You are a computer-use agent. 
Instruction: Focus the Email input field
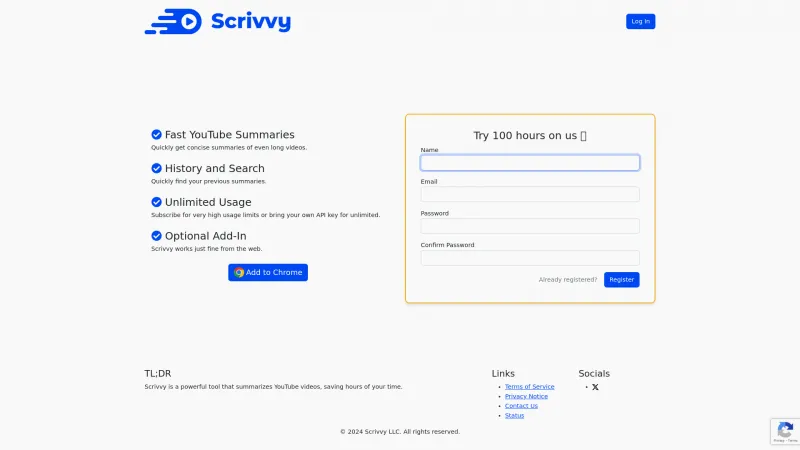click(x=530, y=194)
